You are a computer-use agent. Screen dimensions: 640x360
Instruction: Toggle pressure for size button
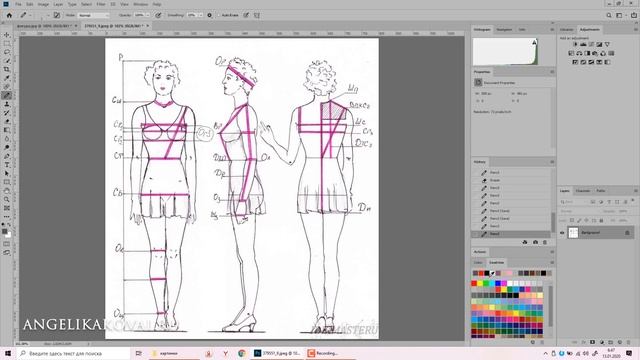tap(246, 15)
